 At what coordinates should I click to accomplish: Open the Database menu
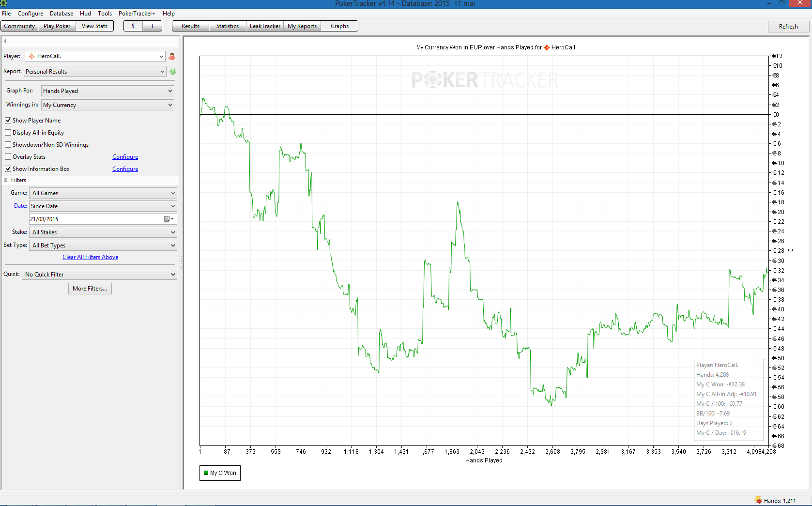(61, 14)
